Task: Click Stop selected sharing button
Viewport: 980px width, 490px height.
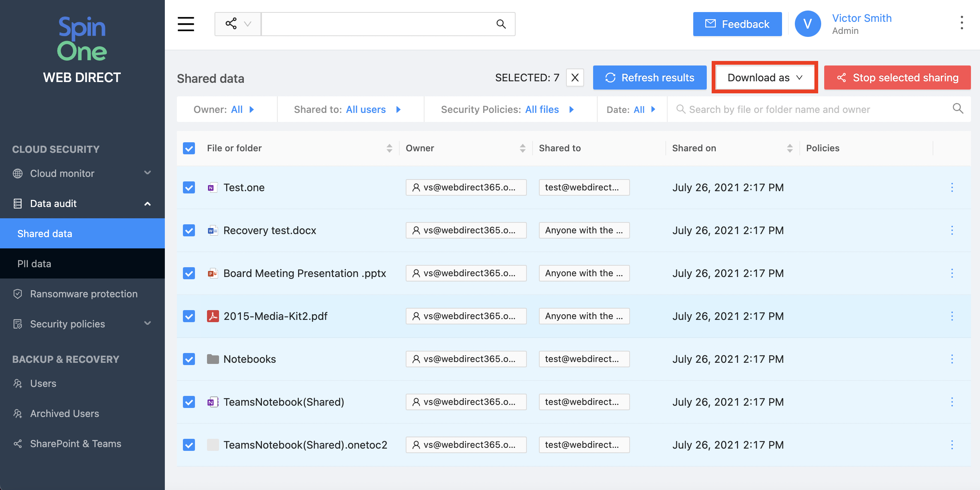Action: click(897, 78)
